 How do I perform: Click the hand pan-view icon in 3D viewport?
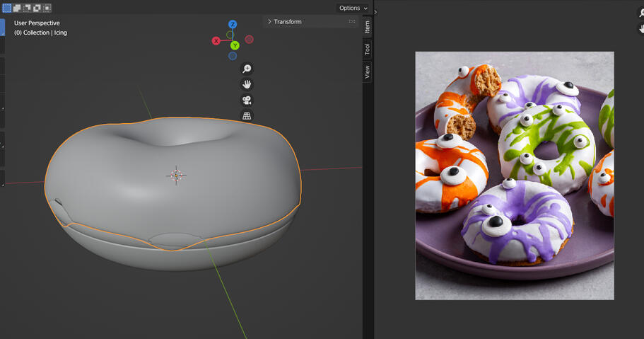pos(247,84)
